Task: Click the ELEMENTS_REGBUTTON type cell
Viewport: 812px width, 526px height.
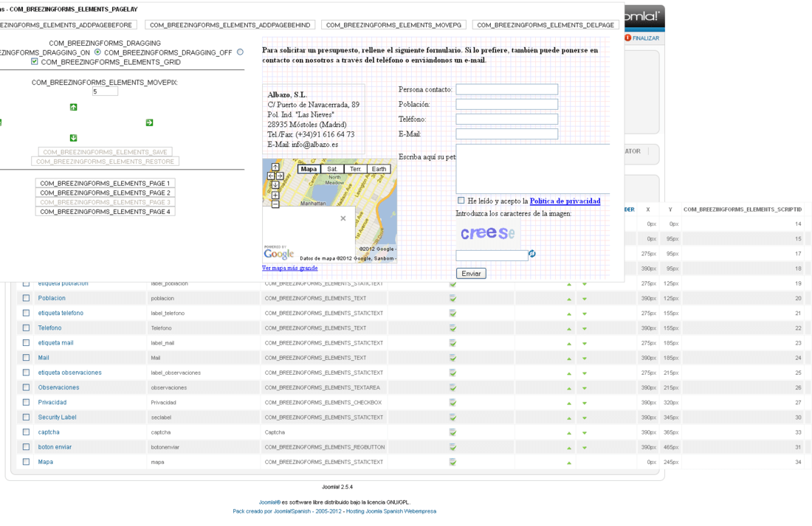Action: [325, 447]
